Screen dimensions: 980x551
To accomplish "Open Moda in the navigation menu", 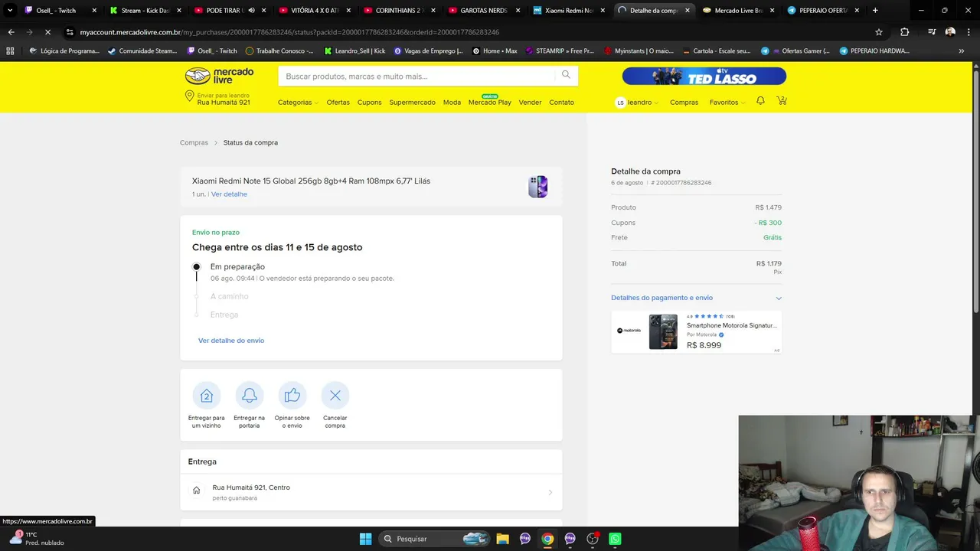I will coord(452,103).
